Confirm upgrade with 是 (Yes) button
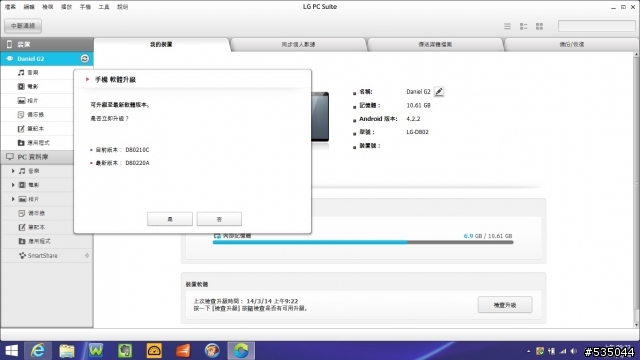 (x=170, y=219)
